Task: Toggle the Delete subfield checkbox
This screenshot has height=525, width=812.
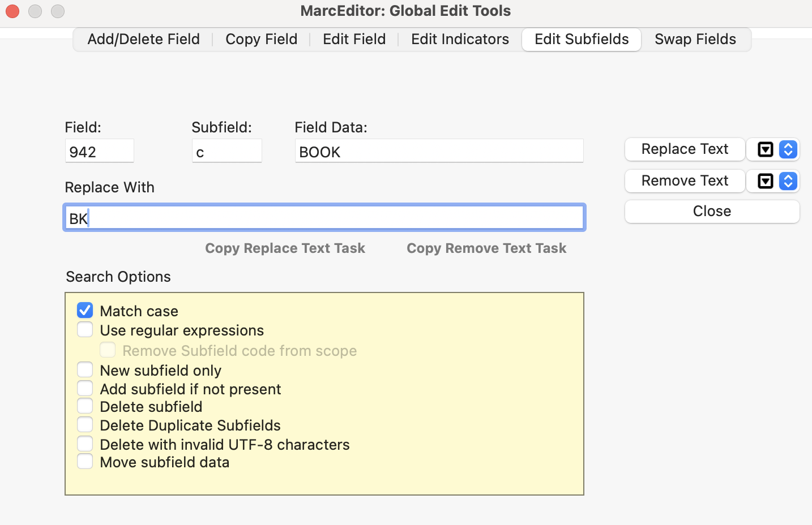Action: click(x=85, y=406)
